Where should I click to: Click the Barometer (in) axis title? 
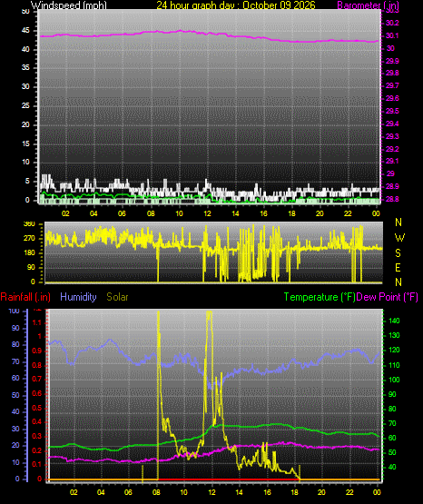[x=368, y=5]
